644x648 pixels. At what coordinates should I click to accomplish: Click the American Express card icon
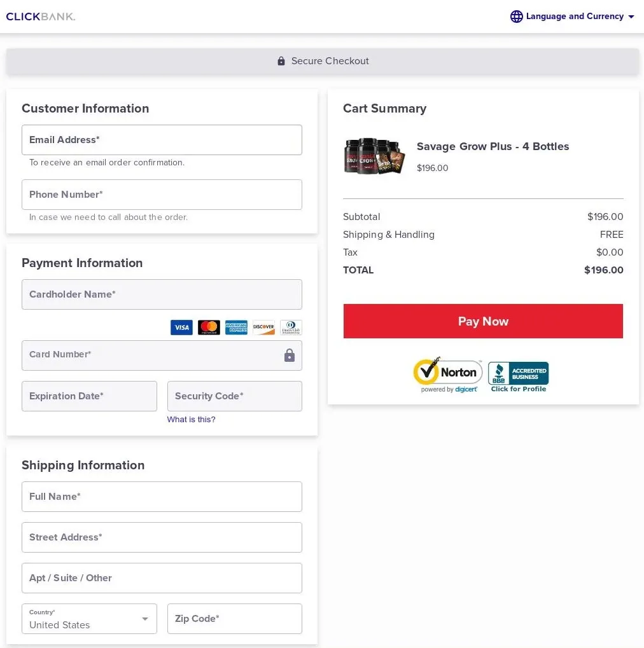point(236,327)
